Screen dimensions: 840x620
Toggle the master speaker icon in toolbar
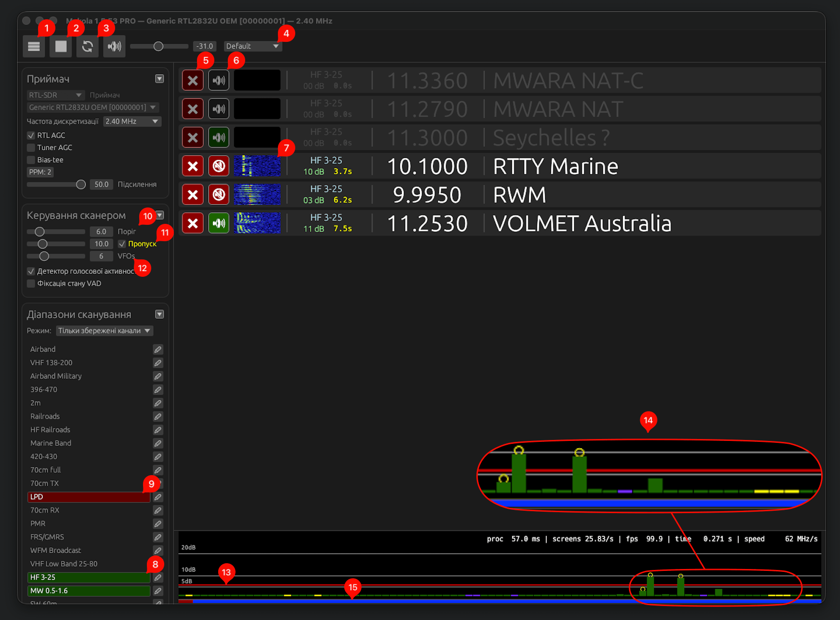pyautogui.click(x=114, y=46)
